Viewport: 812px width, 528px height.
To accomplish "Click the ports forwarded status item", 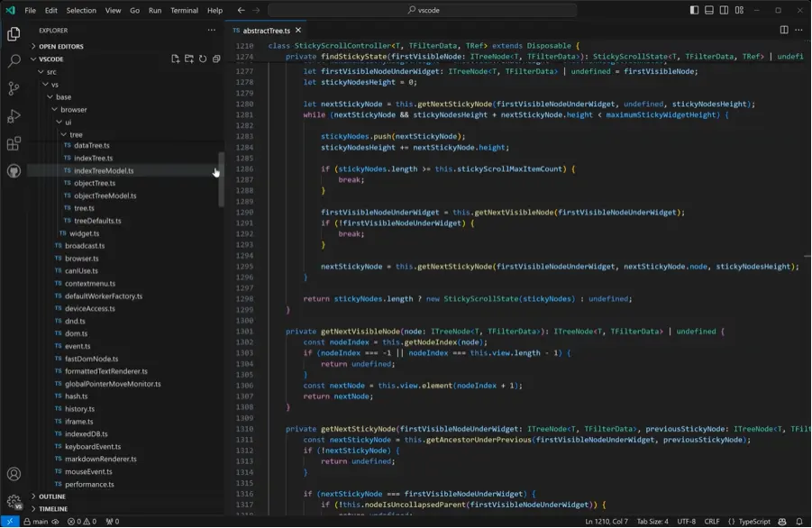I will tap(113, 522).
